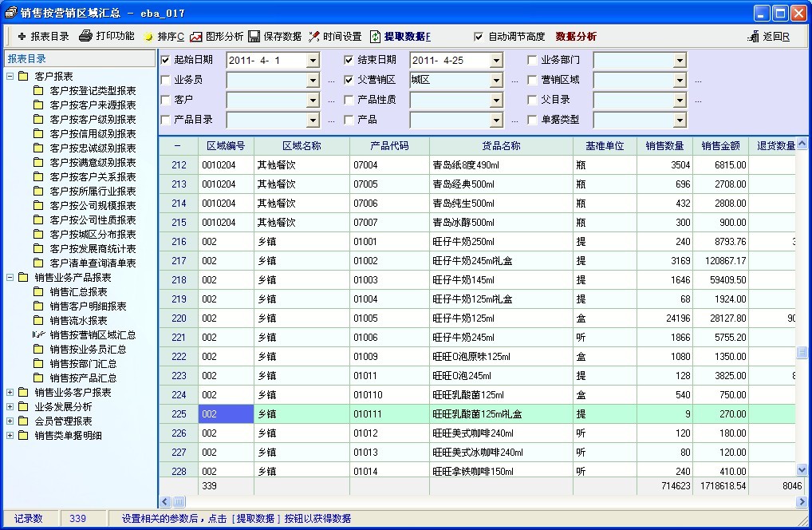
Task: Open 图形分析 chart analysis icon
Action: coord(196,37)
